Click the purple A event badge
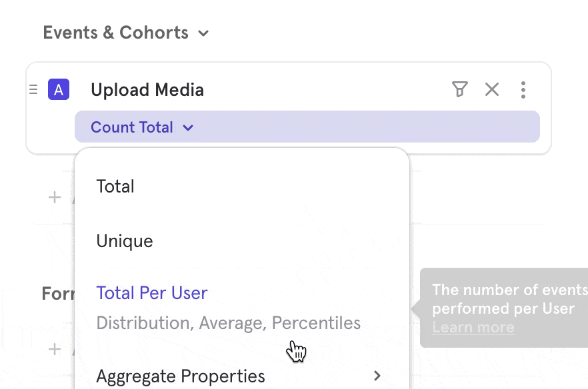 coord(59,90)
